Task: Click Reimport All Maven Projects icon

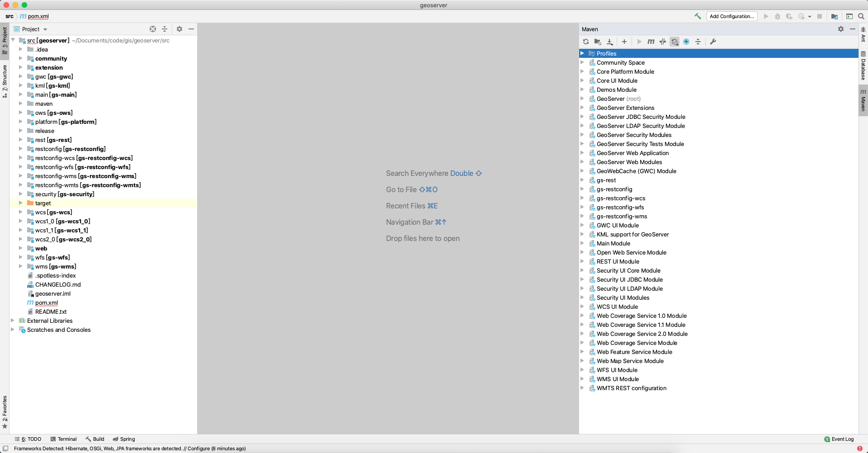Action: [x=586, y=42]
